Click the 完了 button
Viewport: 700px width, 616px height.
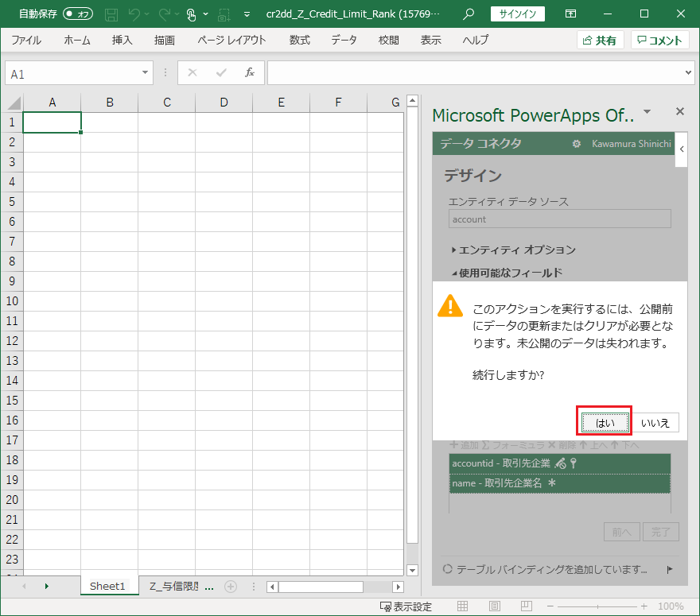[661, 532]
